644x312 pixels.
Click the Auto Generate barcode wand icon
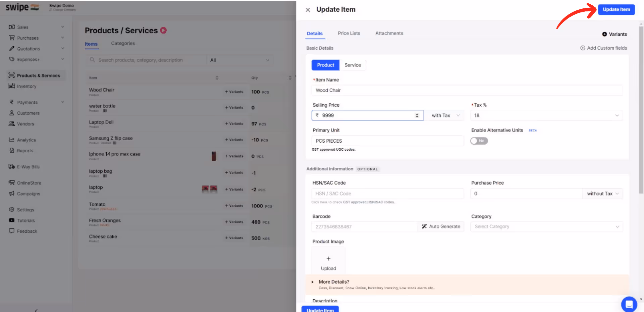point(424,226)
